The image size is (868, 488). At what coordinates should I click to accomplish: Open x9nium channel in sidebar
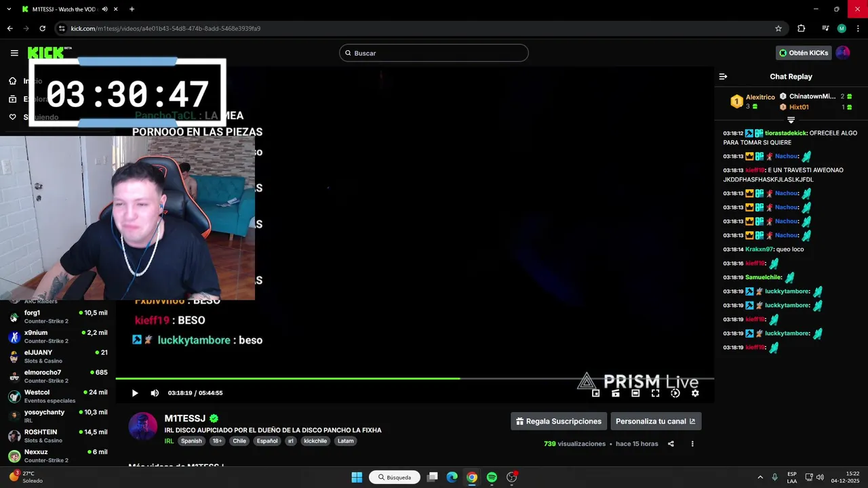point(58,336)
